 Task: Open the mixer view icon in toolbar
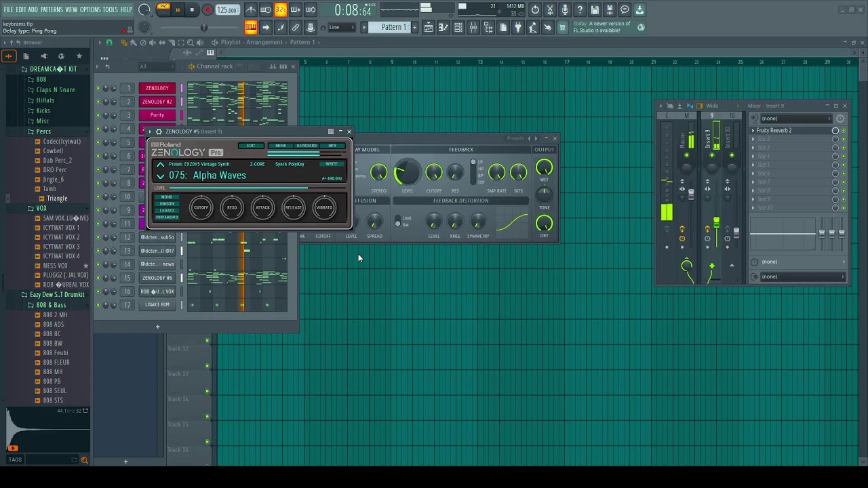[473, 27]
